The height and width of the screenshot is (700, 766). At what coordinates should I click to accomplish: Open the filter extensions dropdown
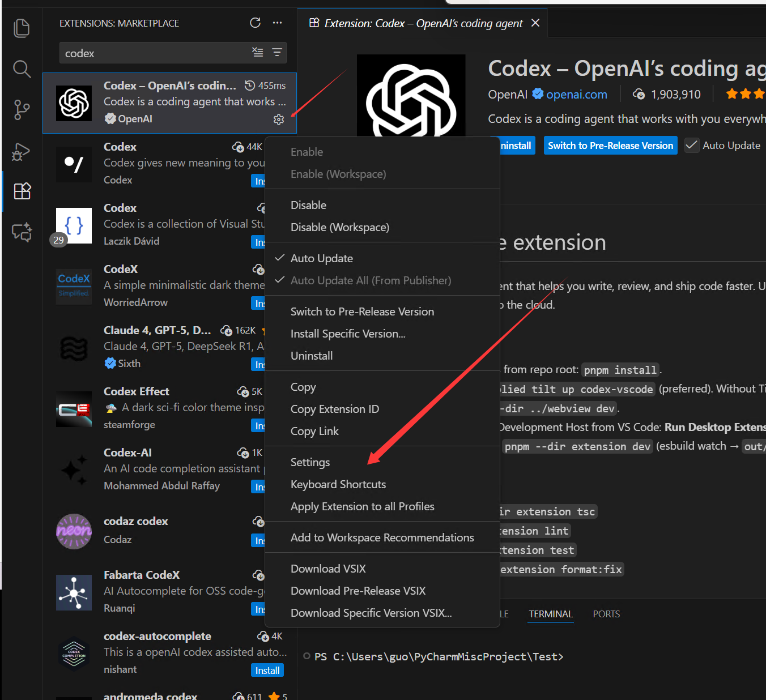click(277, 53)
